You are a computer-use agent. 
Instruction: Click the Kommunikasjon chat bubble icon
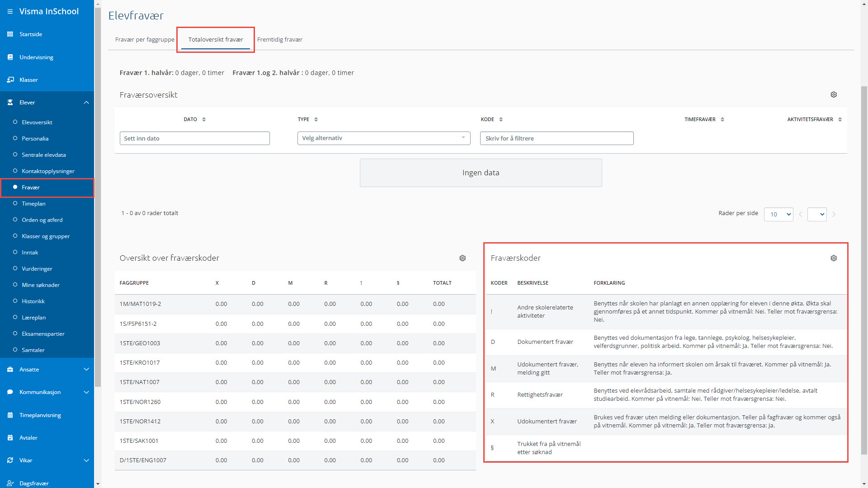click(10, 392)
